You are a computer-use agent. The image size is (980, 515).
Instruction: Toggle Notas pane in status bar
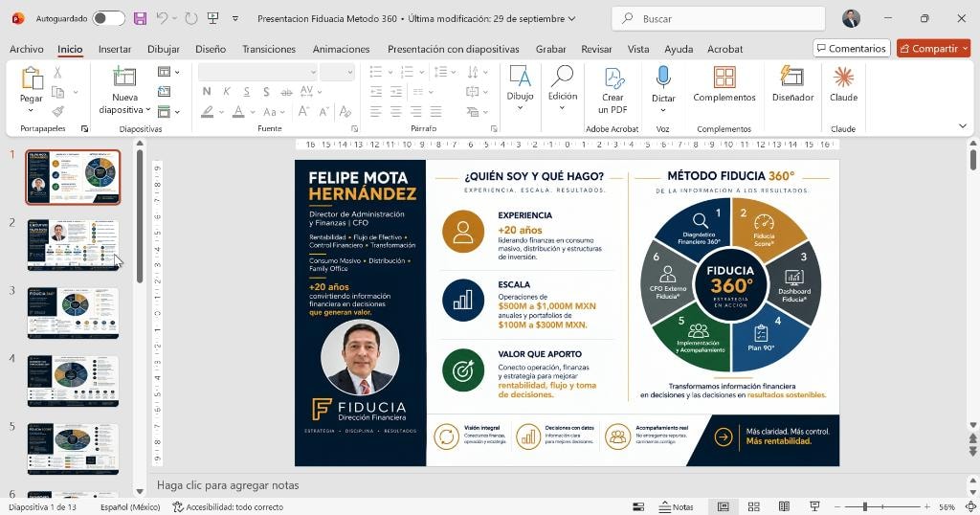[677, 507]
